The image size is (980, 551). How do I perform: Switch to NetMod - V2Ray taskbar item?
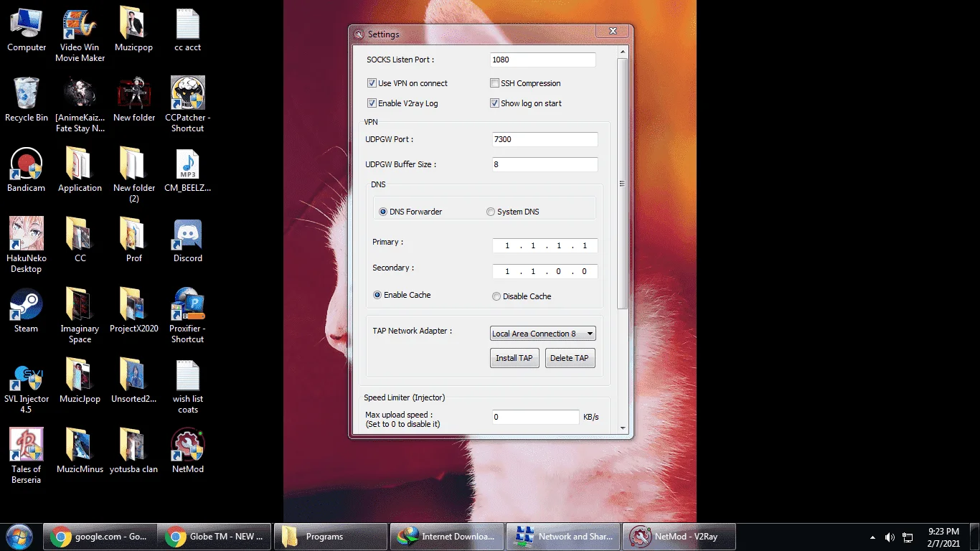[x=679, y=536]
